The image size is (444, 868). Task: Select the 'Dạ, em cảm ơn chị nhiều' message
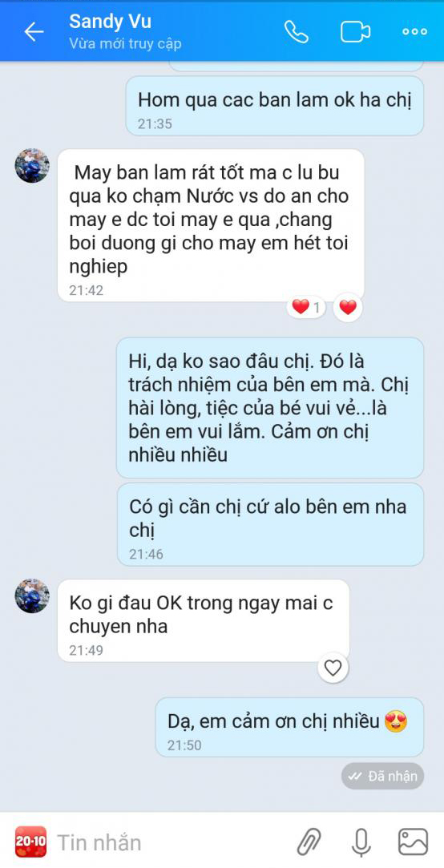point(289,727)
